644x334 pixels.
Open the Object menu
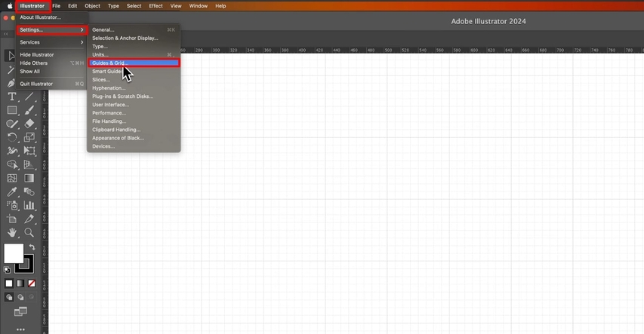click(x=92, y=6)
